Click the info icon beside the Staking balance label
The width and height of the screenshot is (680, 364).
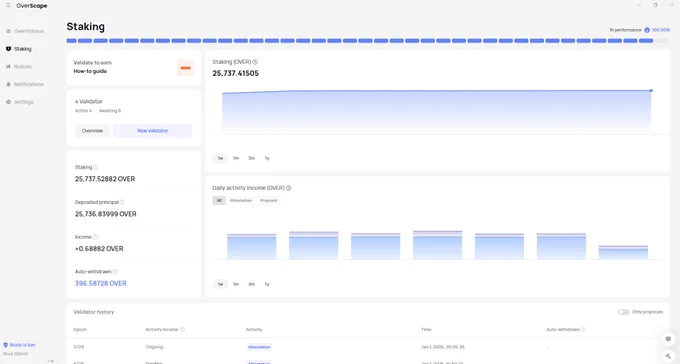point(96,167)
